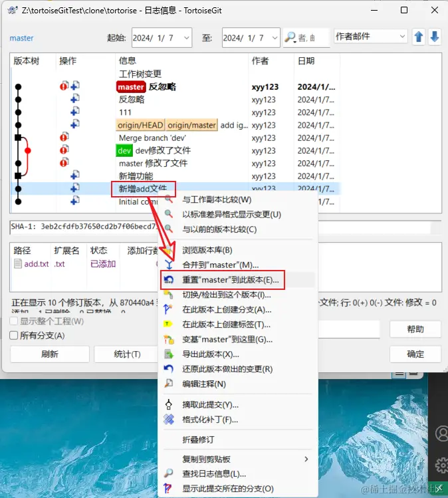Click merge icon next to merge to master
Viewport: 448px width, 498px height.
pyautogui.click(x=169, y=265)
